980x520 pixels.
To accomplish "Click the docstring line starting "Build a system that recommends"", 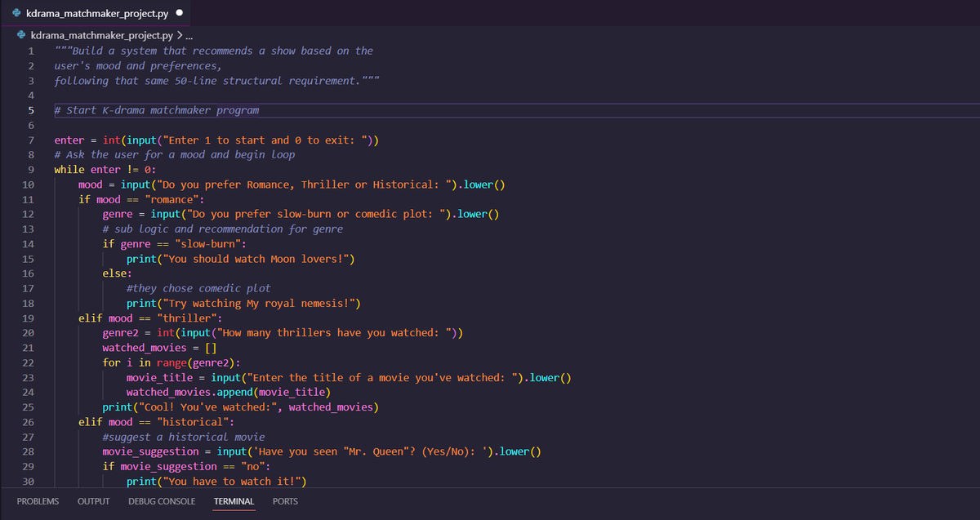I will [x=213, y=51].
